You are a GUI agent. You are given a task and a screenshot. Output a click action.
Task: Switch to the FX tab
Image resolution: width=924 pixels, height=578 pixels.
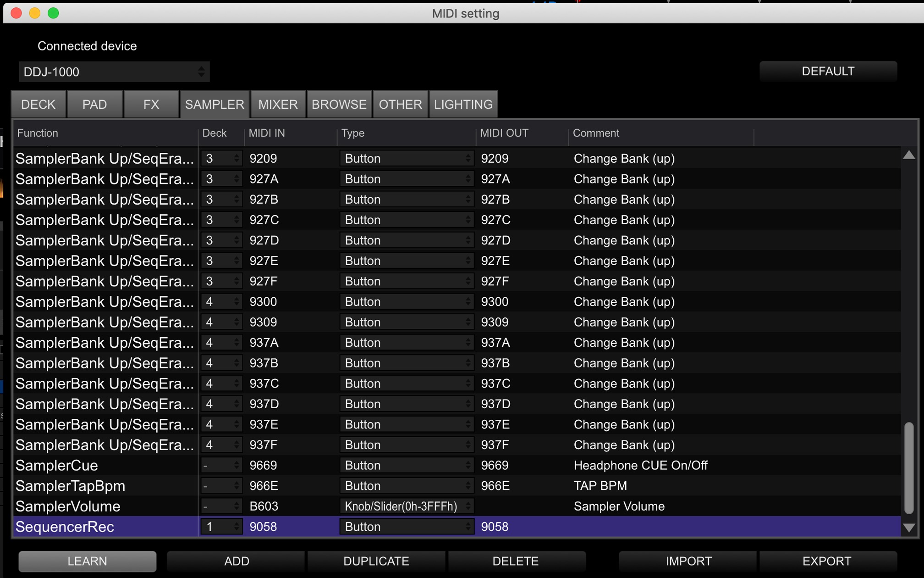pyautogui.click(x=151, y=104)
